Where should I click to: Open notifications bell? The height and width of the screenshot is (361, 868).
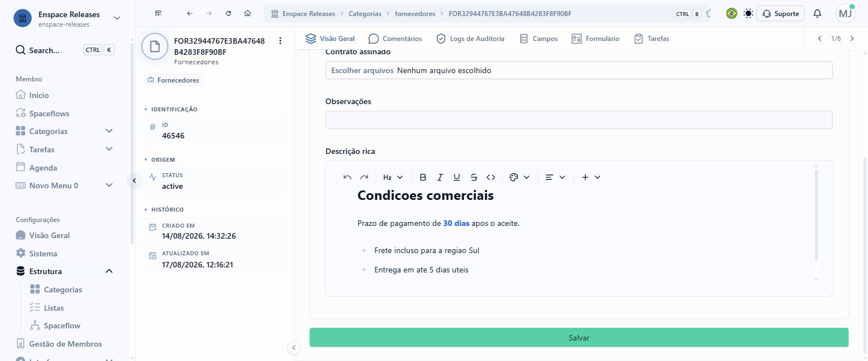click(x=817, y=13)
